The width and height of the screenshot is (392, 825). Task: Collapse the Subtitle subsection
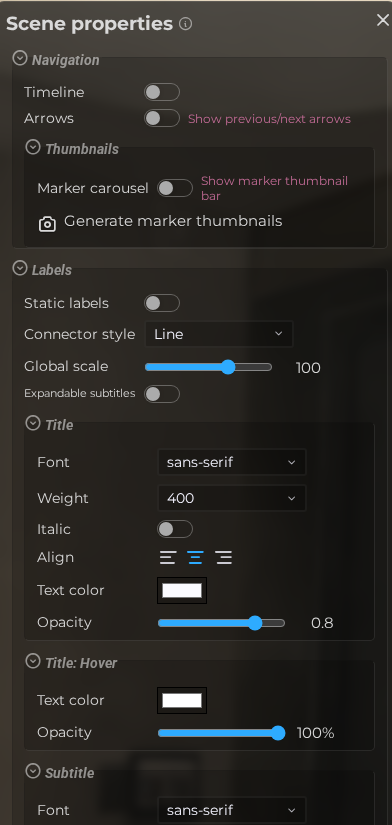(33, 771)
